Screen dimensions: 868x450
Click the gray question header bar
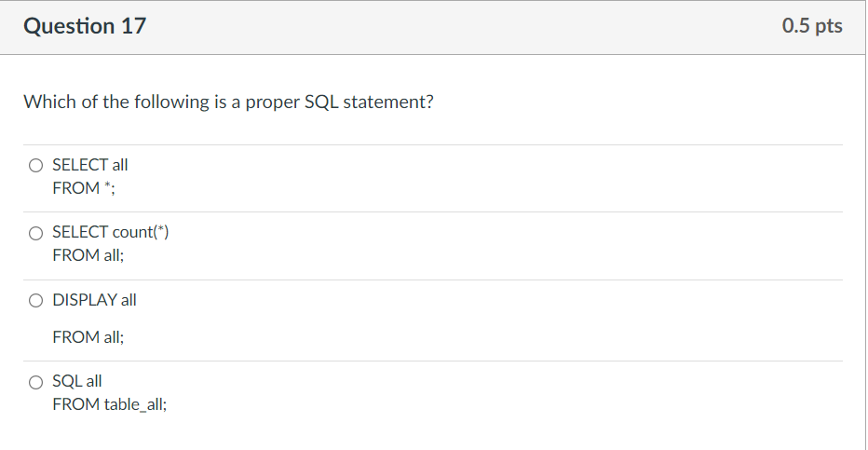466,26
